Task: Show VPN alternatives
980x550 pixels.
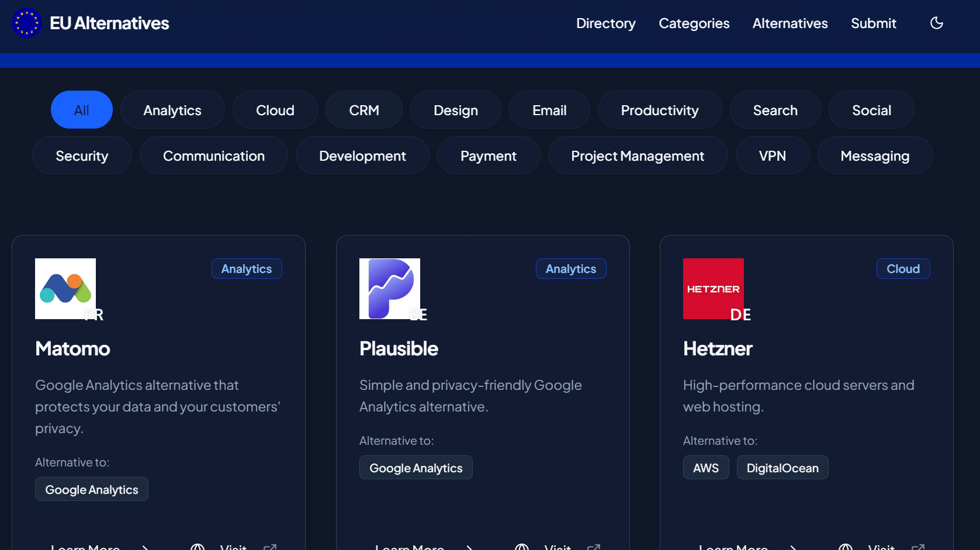Action: point(773,155)
